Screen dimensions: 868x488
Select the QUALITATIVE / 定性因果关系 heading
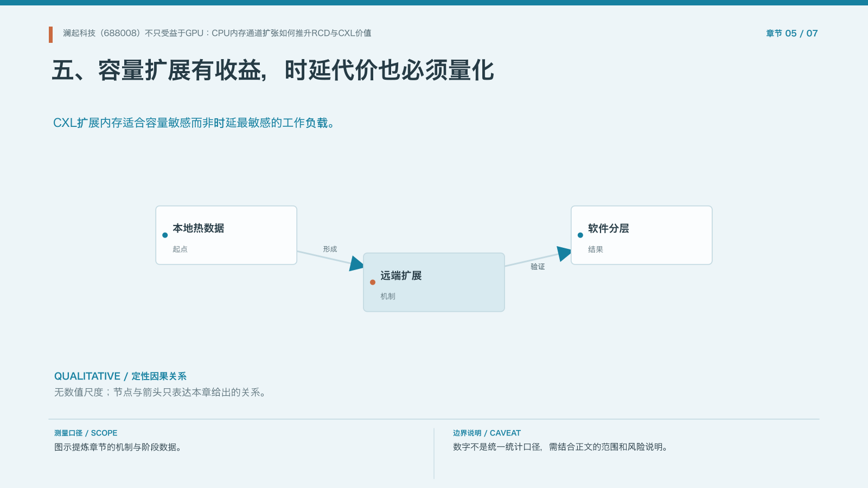click(120, 376)
